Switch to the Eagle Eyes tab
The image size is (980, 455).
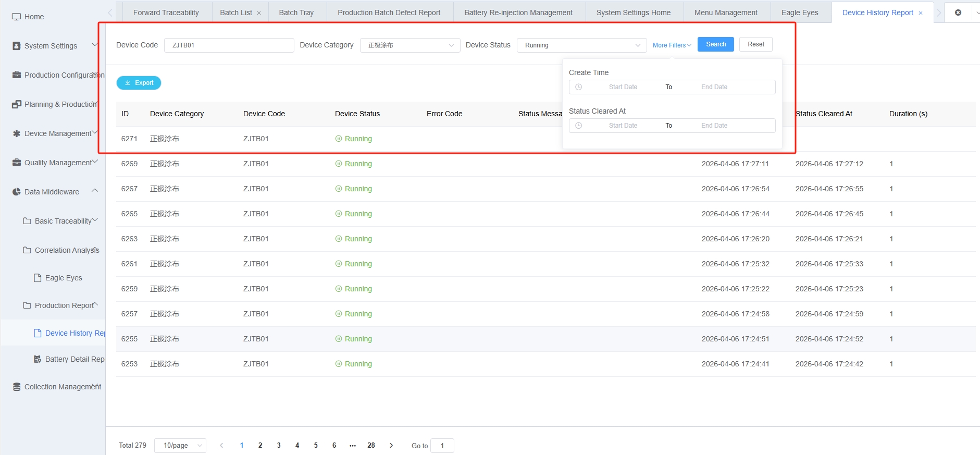[800, 13]
